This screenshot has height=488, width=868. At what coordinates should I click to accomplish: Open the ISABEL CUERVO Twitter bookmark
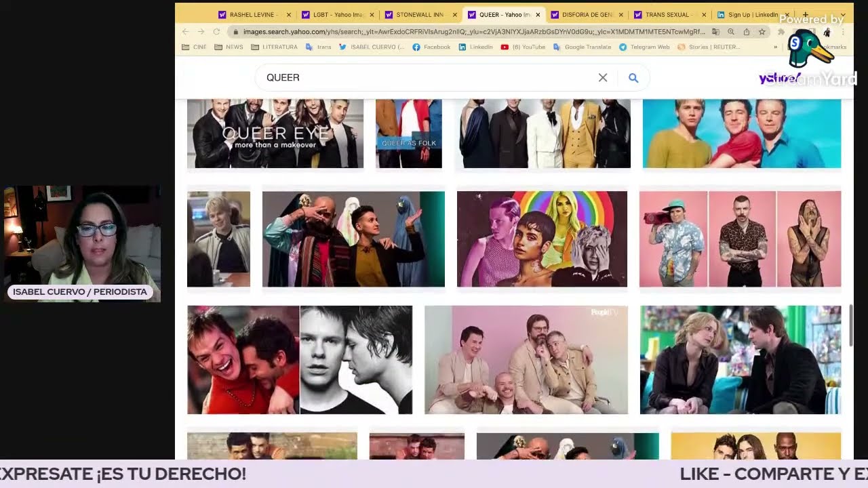coord(372,47)
